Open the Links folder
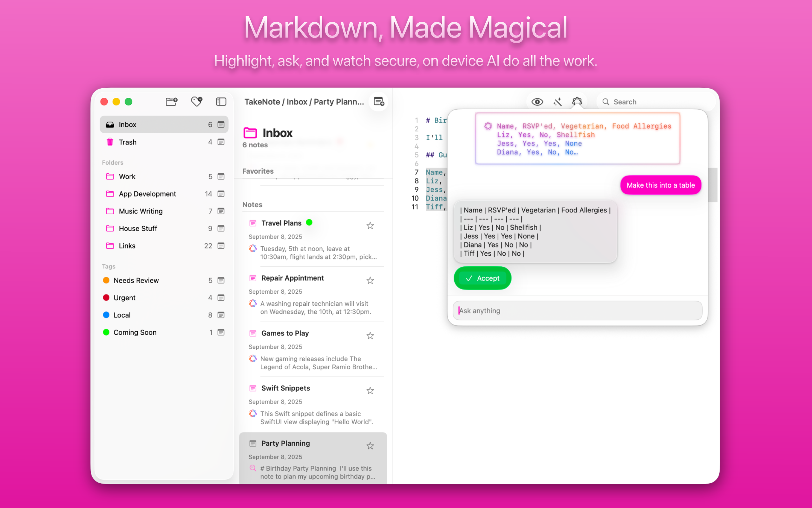Image resolution: width=812 pixels, height=508 pixels. coord(164,246)
